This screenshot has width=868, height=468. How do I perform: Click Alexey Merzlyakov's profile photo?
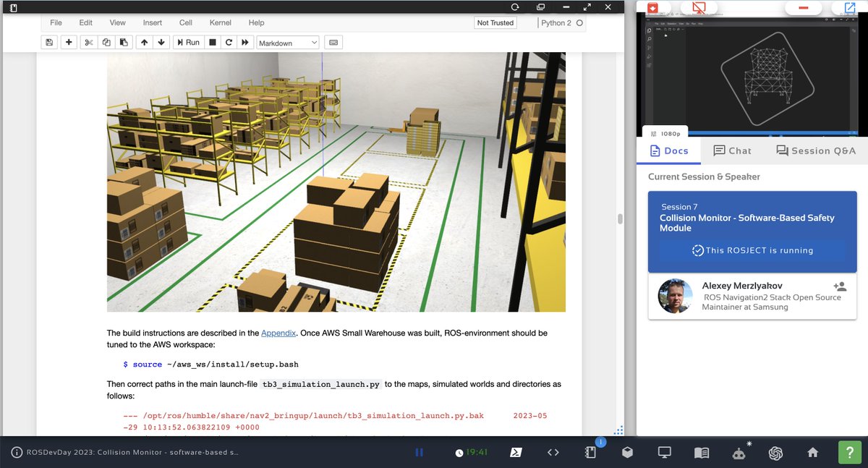click(676, 296)
